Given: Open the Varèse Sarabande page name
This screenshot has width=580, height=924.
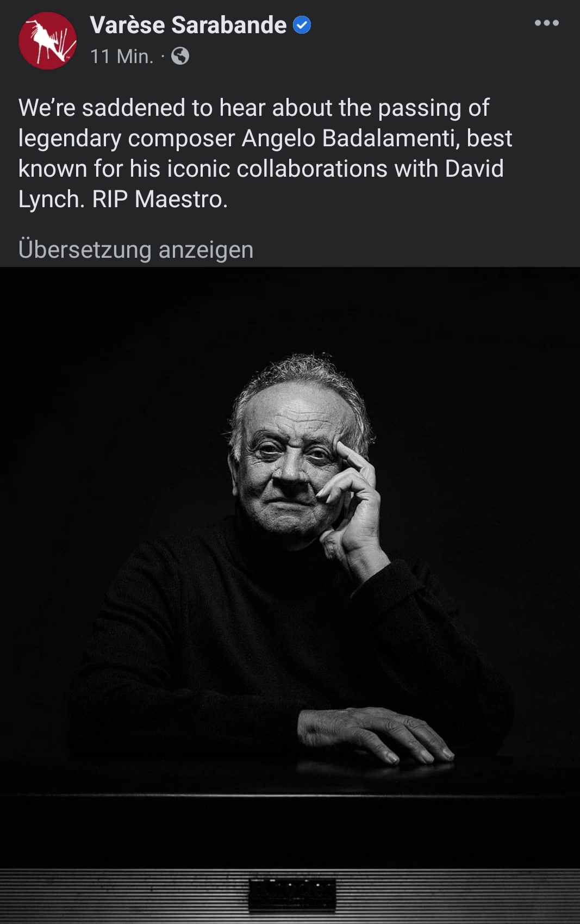Looking at the screenshot, I should point(188,25).
